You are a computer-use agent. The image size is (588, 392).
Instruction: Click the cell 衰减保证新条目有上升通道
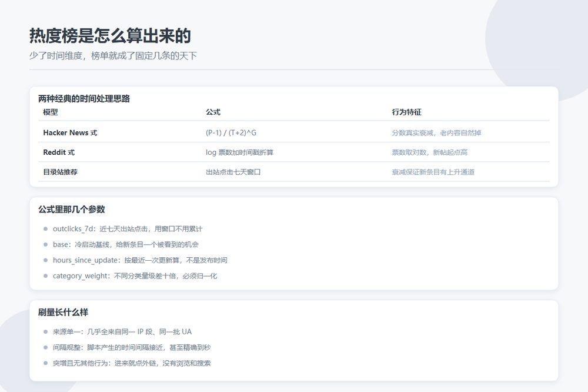[x=433, y=172]
